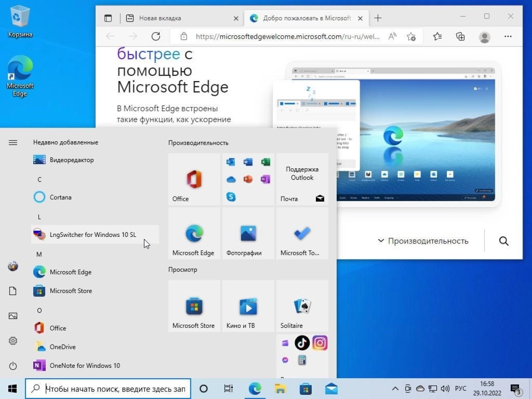
Task: Click the Edge back arrow
Action: click(110, 37)
